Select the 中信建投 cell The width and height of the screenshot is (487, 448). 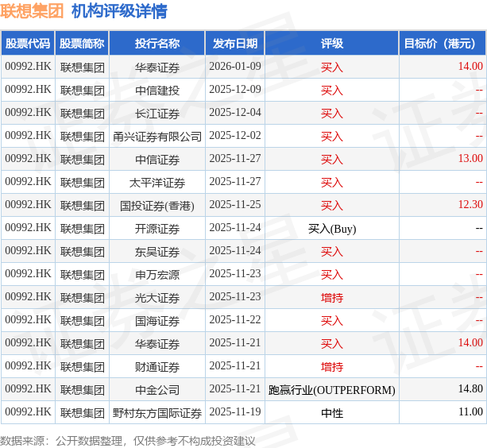157,90
